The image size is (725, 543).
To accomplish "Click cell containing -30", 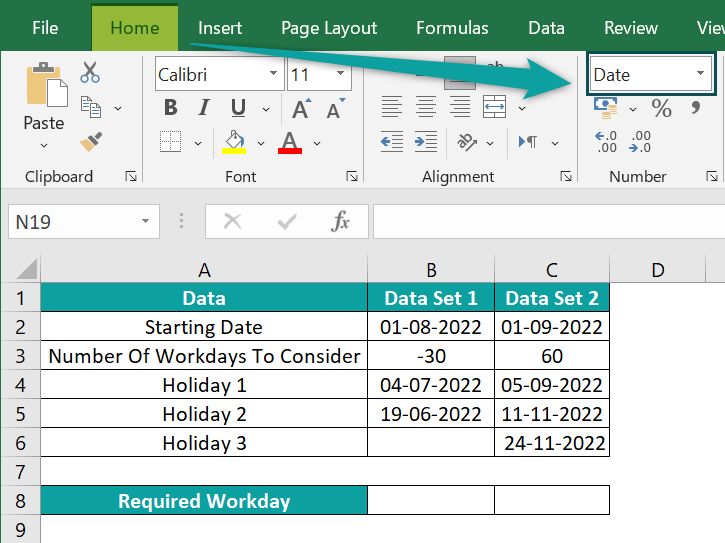I will click(431, 356).
